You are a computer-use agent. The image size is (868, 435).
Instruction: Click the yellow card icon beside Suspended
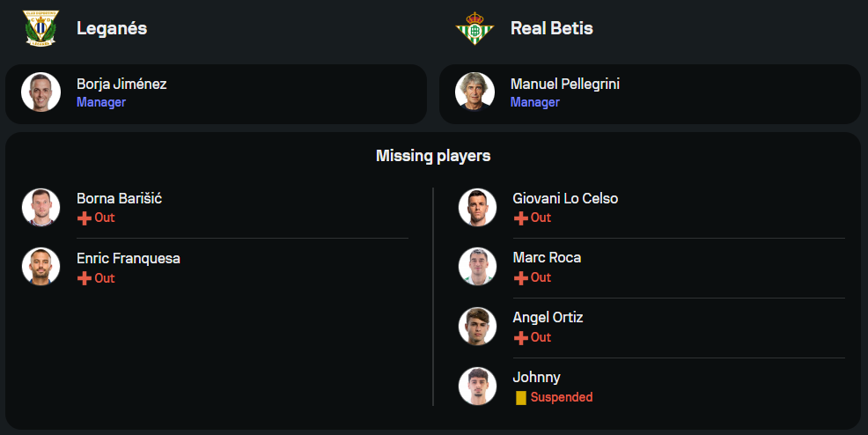click(521, 398)
